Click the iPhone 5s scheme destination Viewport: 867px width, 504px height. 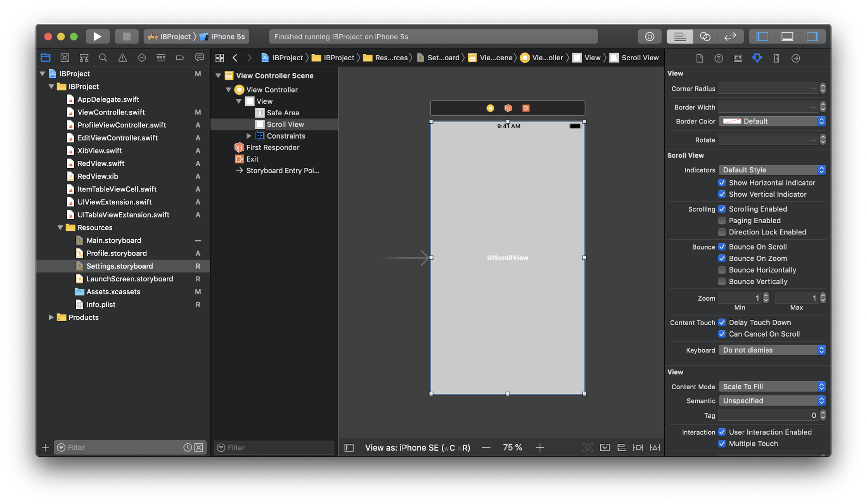click(x=228, y=36)
